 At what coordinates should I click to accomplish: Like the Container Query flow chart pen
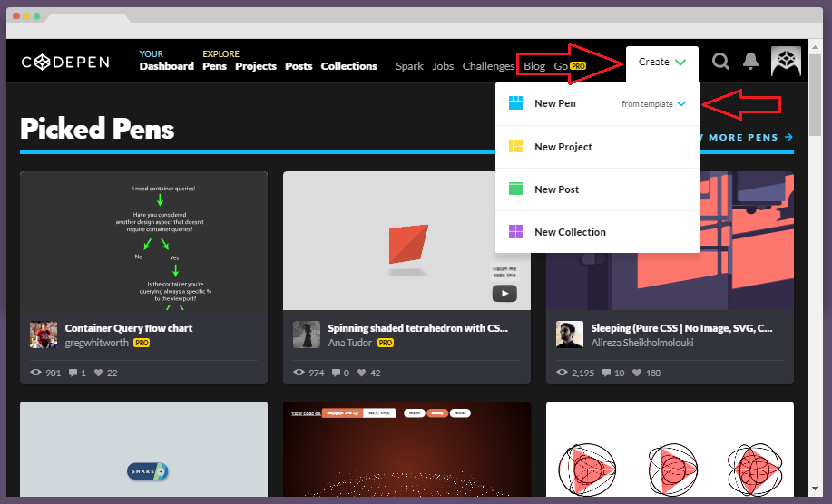coord(98,373)
